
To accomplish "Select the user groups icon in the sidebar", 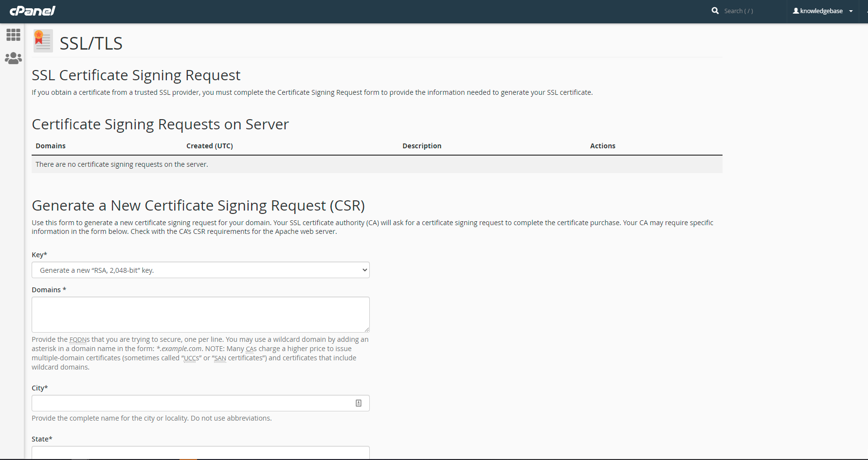I will pyautogui.click(x=13, y=58).
